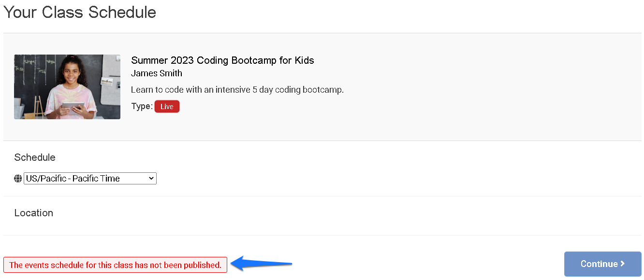This screenshot has width=644, height=280.
Task: Select the Location section heading
Action: 34,213
